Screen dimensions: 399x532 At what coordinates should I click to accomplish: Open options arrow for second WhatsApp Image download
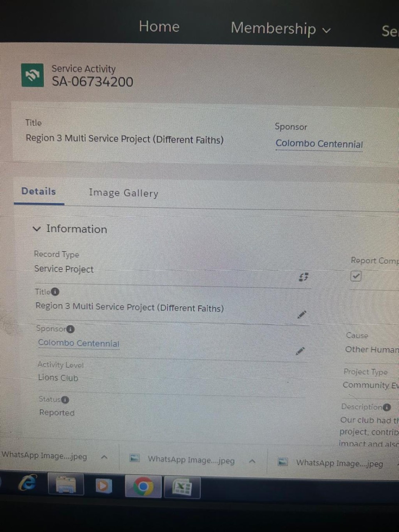point(252,461)
